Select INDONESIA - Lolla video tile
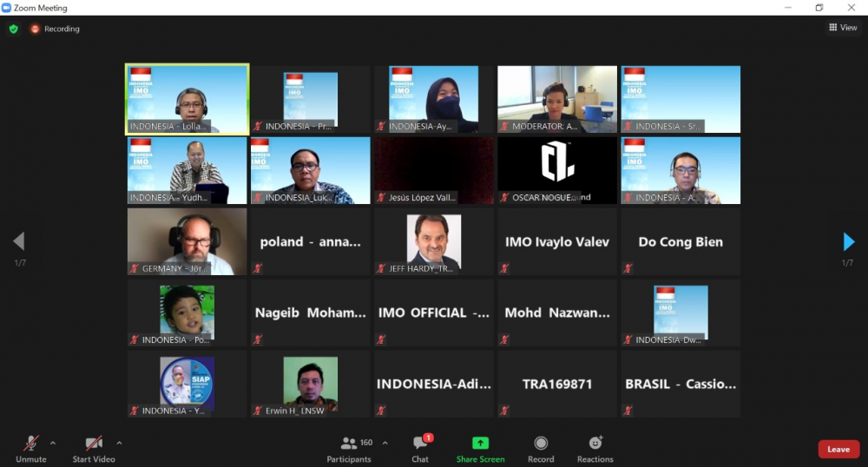 [x=187, y=100]
